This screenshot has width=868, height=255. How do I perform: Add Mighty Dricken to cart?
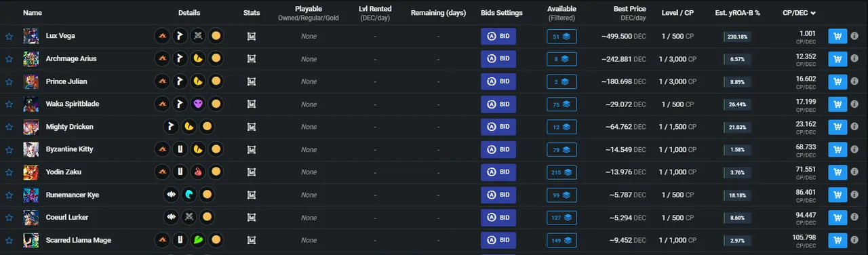point(837,127)
